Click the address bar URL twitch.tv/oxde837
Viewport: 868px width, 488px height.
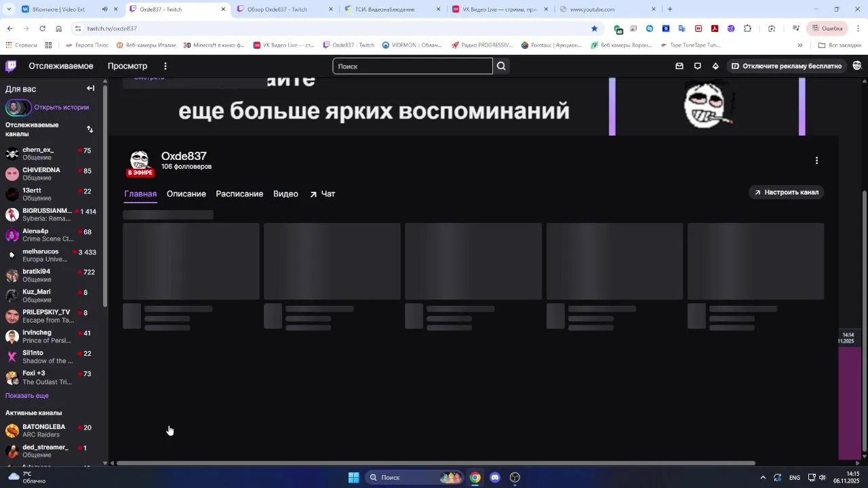[112, 28]
